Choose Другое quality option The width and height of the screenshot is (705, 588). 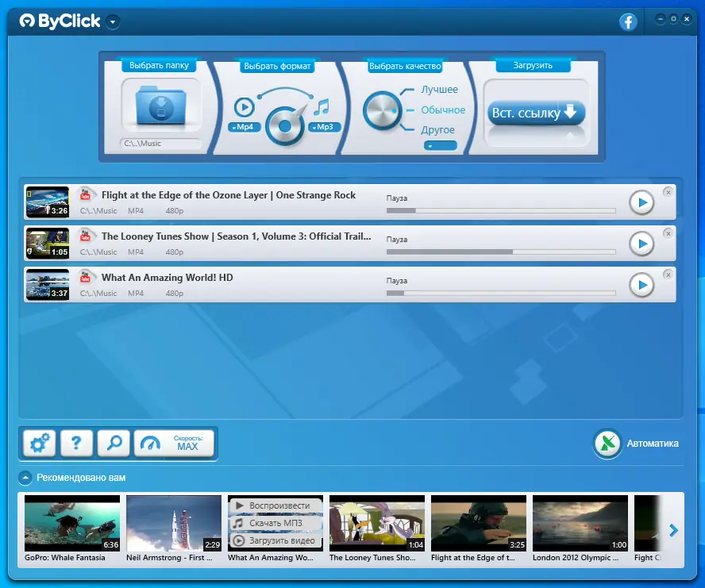437,130
